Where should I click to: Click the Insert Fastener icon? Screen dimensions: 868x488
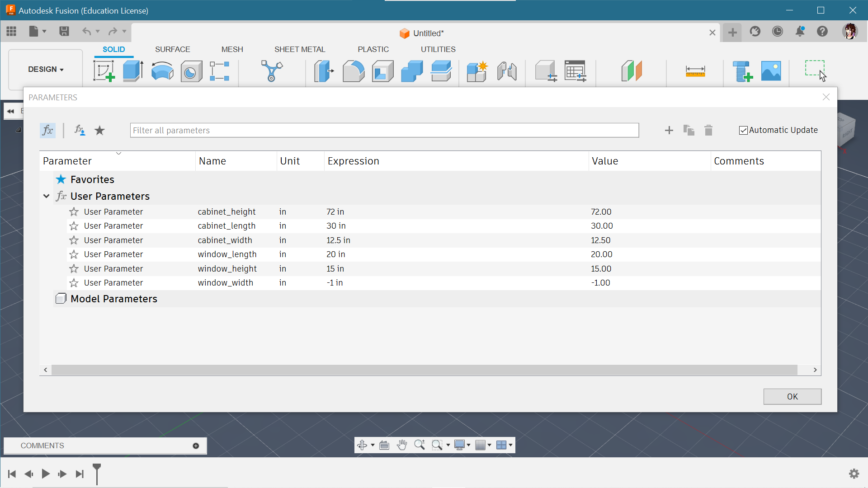click(x=742, y=71)
